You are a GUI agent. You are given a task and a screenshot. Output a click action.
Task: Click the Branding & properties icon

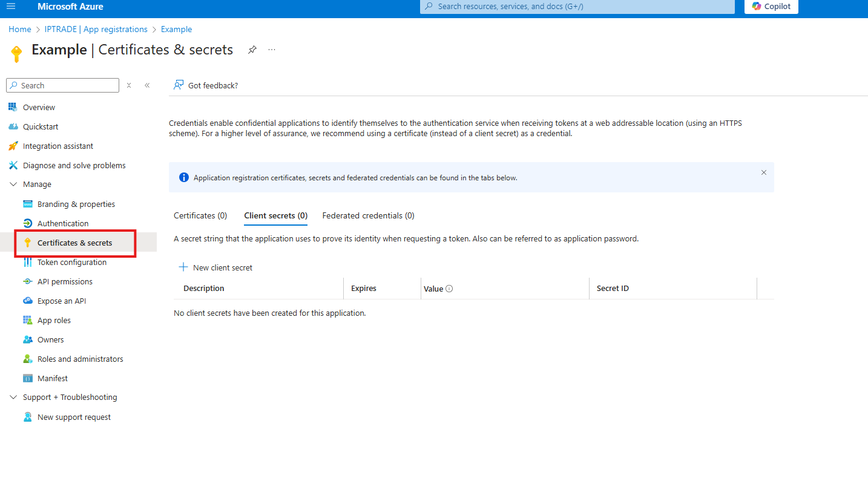27,204
